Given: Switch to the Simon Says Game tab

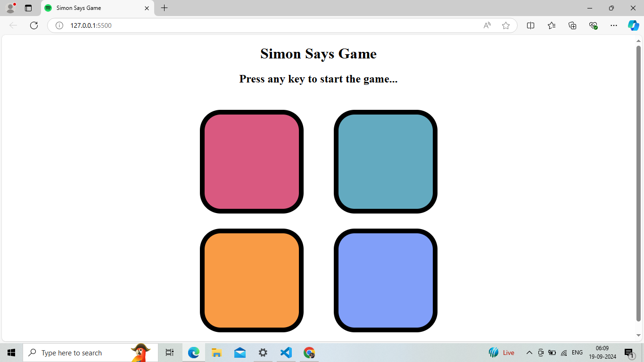Looking at the screenshot, I should click(94, 8).
